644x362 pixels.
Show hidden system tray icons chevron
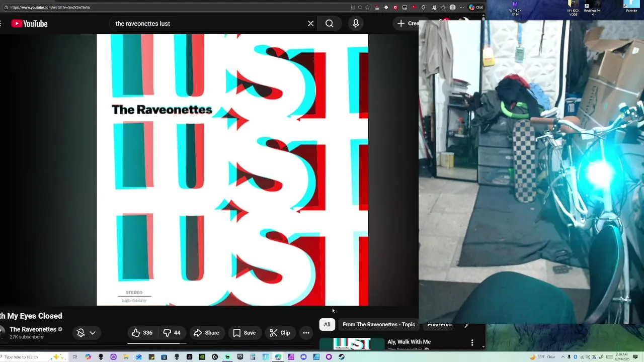[563, 357]
